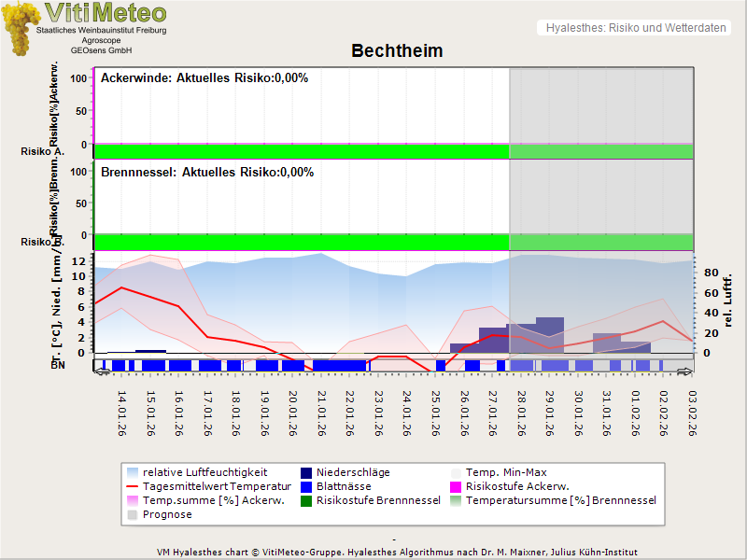
Task: Click the VitiMeteo grape logo
Action: [x=19, y=28]
